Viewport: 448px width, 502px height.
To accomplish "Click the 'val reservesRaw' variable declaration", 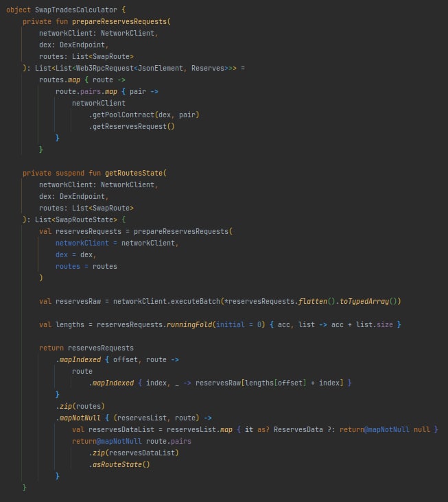I will (70, 301).
